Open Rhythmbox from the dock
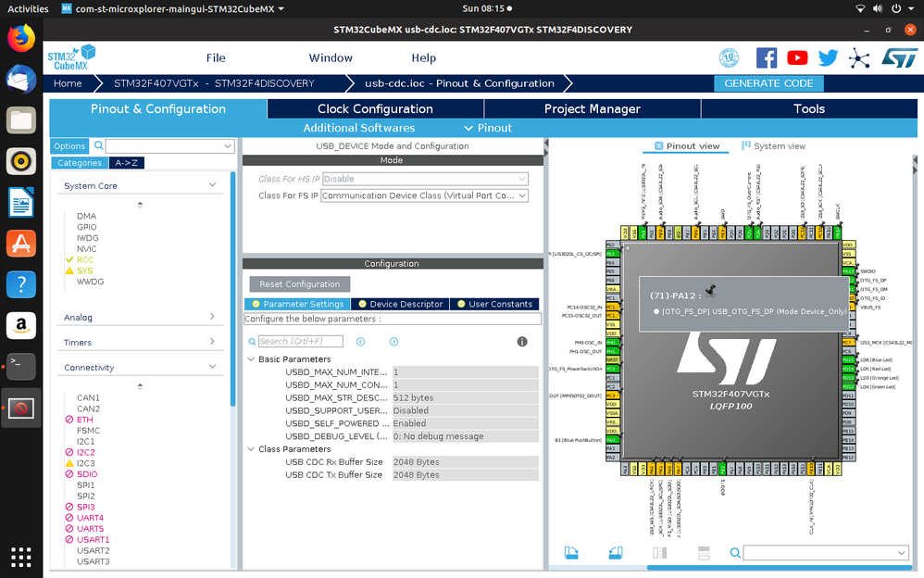924x578 pixels. tap(21, 161)
